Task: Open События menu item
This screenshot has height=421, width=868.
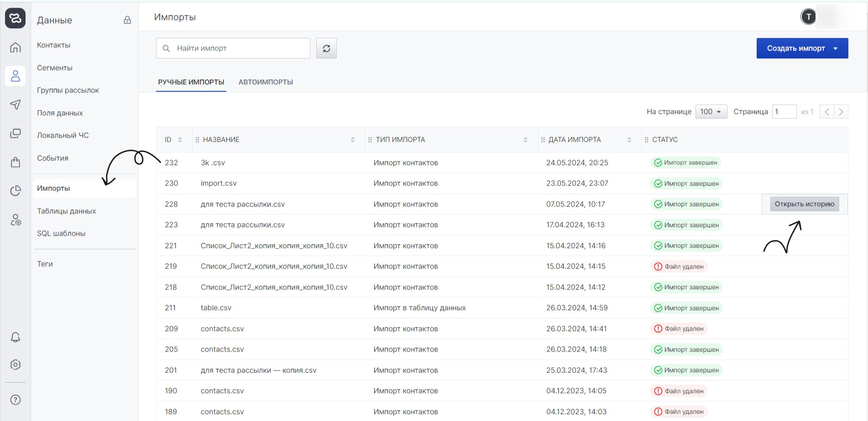Action: [x=52, y=158]
